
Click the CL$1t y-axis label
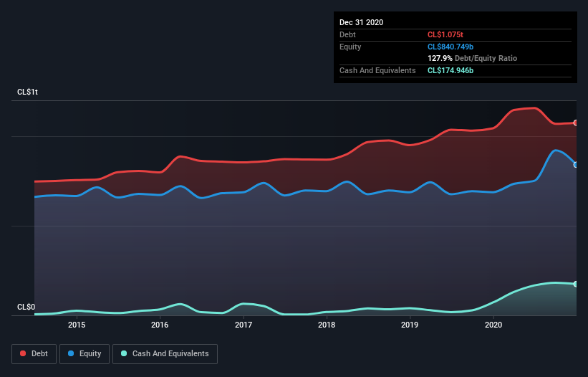coord(27,92)
